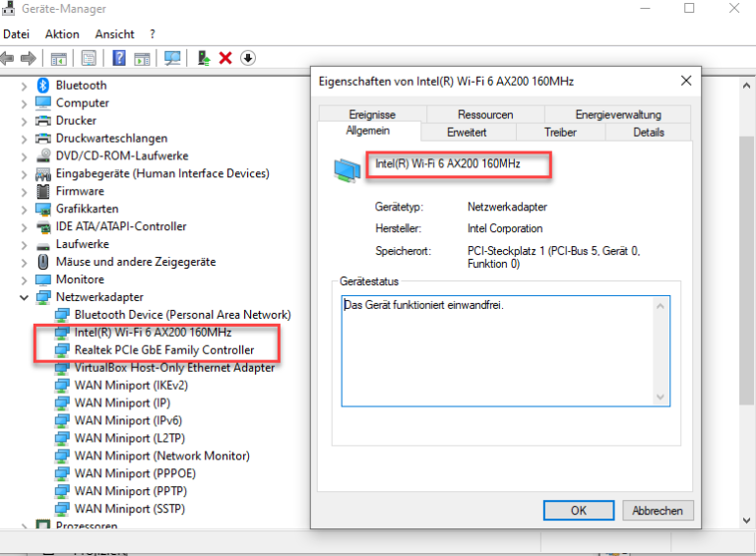
Task: Click the main window scrollbar down arrow
Action: click(x=746, y=521)
